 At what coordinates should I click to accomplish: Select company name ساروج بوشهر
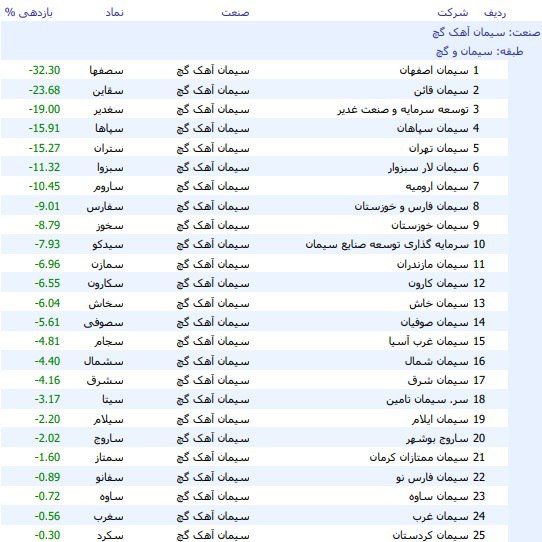click(x=437, y=439)
